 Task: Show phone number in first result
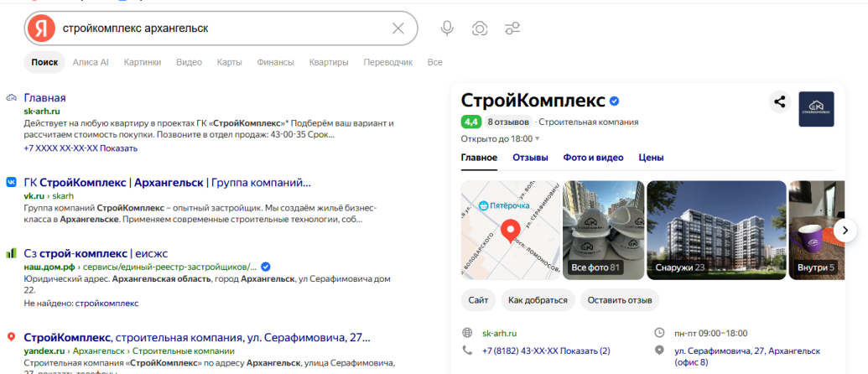click(x=81, y=148)
